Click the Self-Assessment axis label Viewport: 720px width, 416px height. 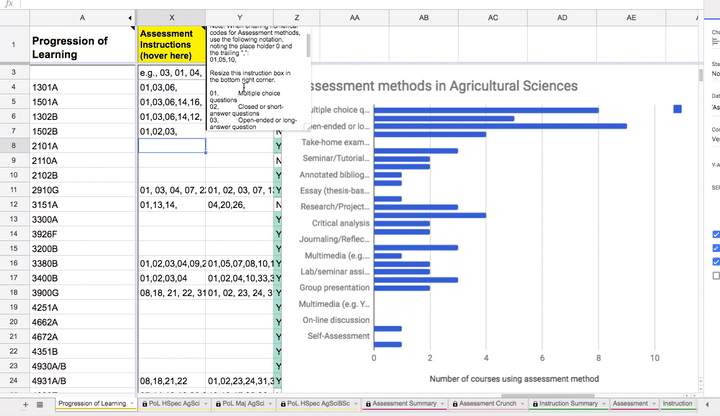[338, 336]
